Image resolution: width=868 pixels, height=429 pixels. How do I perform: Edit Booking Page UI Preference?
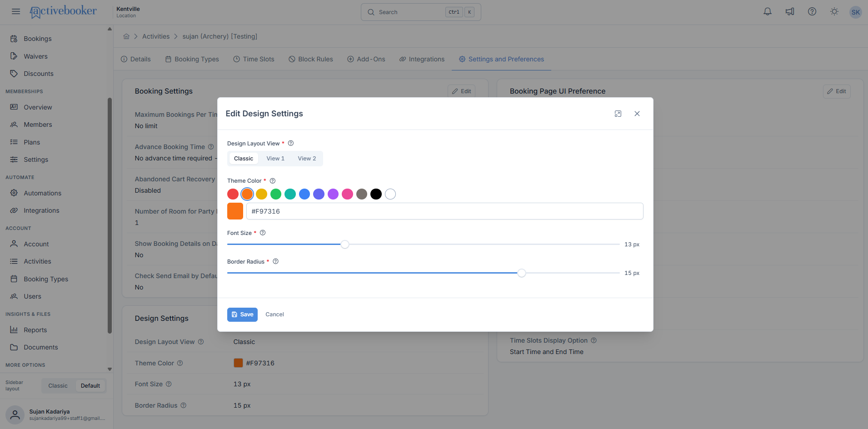(x=837, y=91)
